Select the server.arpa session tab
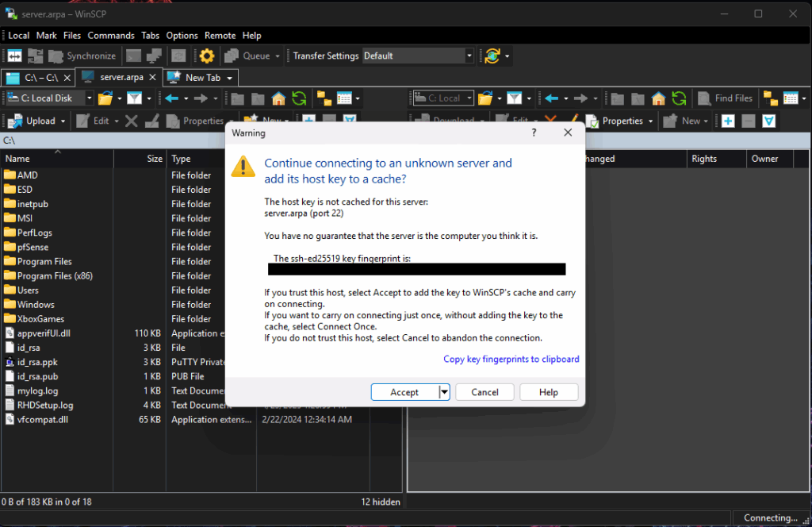The width and height of the screenshot is (812, 527). (x=119, y=77)
